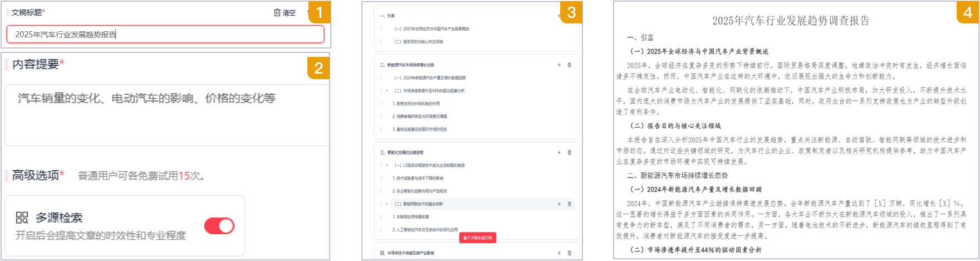Viewport: 980px width, 261px height.
Task: Delete section 四、半导体技术突破及其产业影响 with trash icon
Action: point(569,253)
